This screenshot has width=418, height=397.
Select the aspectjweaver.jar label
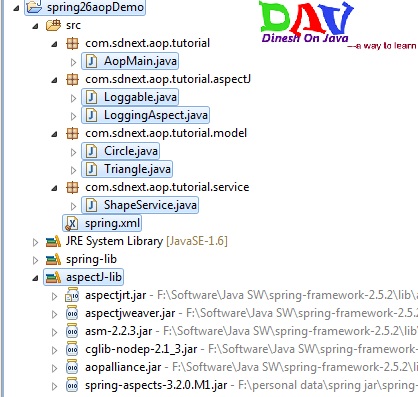(130, 313)
